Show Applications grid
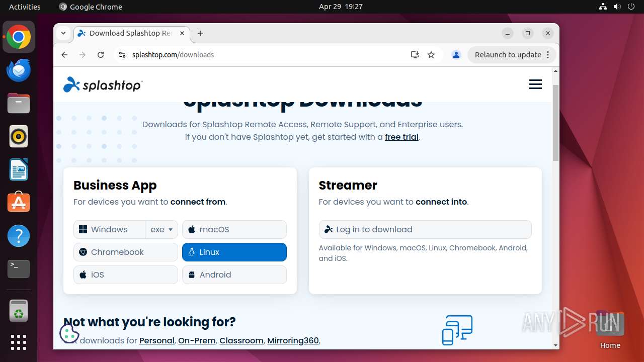 (19, 342)
